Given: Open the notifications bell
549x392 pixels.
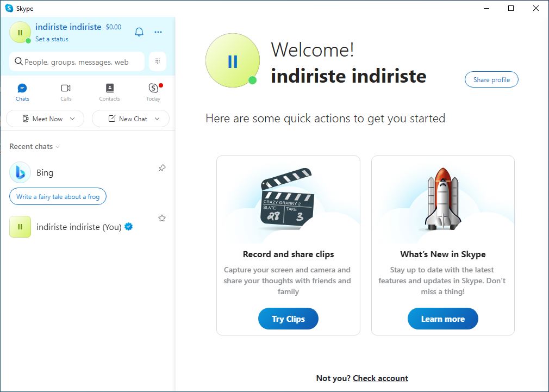Looking at the screenshot, I should pyautogui.click(x=139, y=32).
